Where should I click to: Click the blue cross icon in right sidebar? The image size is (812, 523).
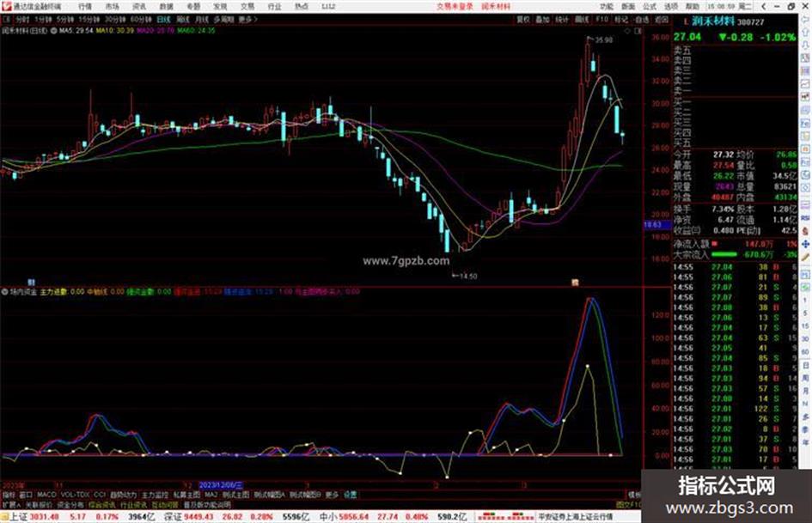point(805,244)
